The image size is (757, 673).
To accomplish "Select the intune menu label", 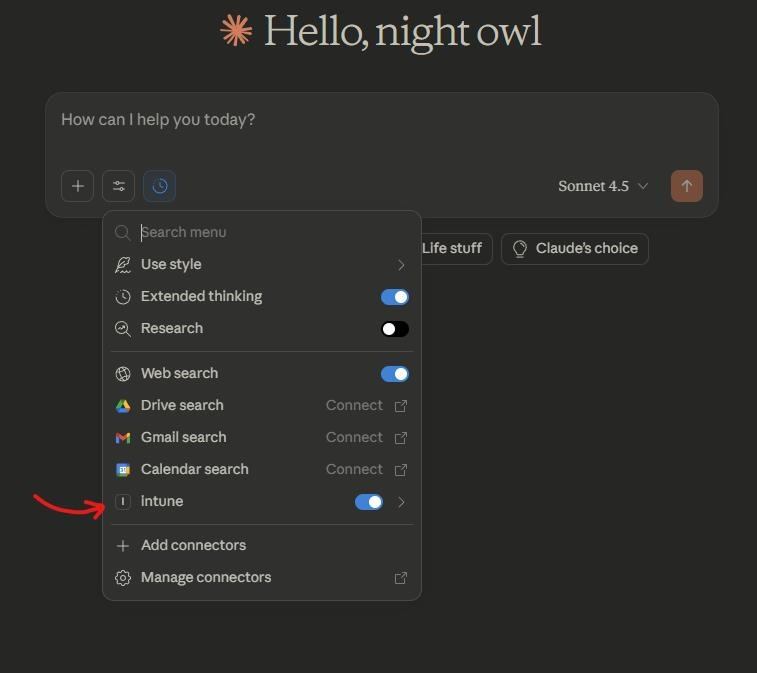I will 162,501.
